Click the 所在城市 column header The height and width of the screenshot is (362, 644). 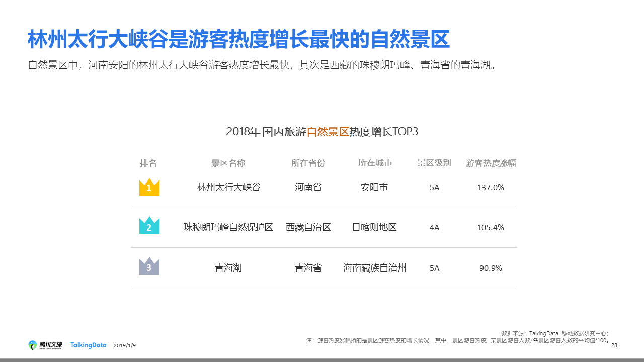click(x=375, y=163)
